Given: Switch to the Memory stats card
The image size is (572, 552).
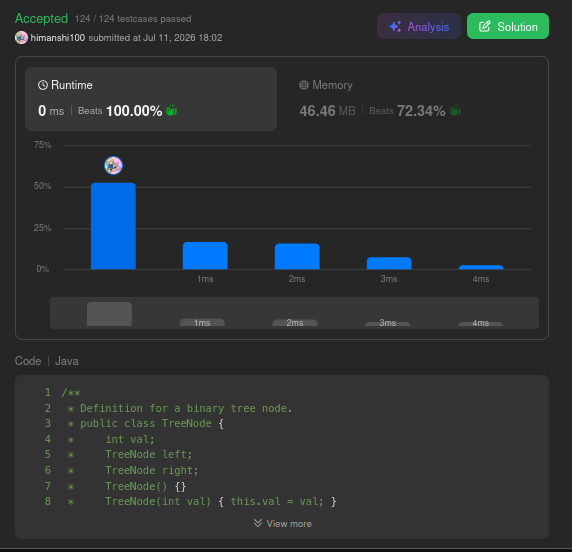Looking at the screenshot, I should [x=412, y=99].
